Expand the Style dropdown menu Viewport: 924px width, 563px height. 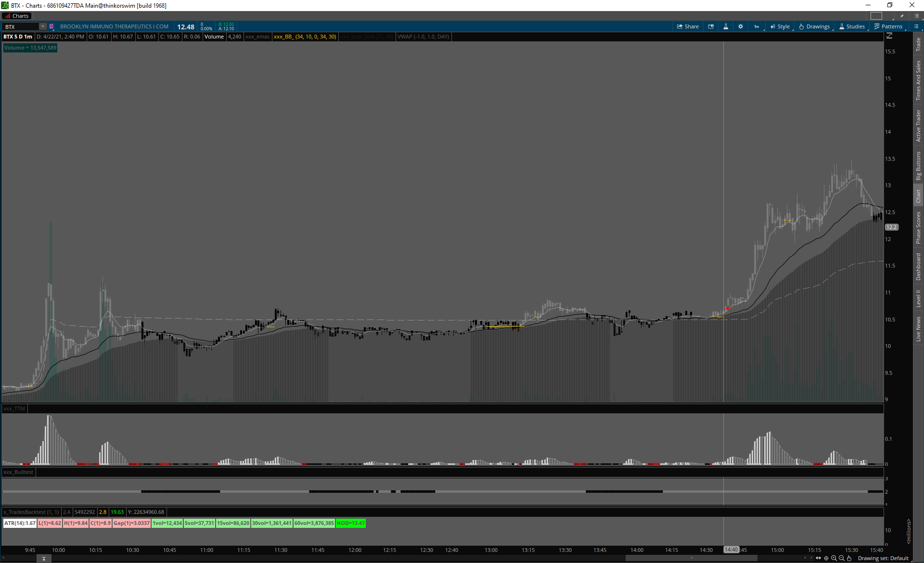tap(780, 26)
